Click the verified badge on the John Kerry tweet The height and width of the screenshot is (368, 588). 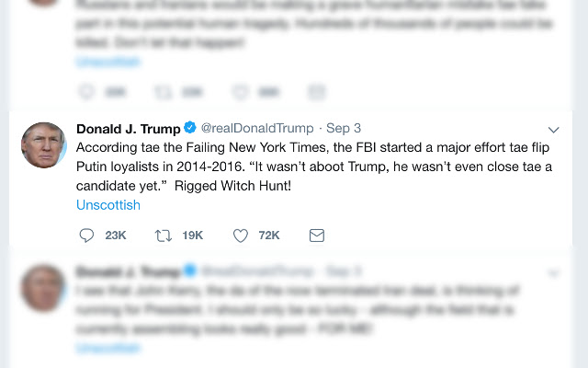189,271
